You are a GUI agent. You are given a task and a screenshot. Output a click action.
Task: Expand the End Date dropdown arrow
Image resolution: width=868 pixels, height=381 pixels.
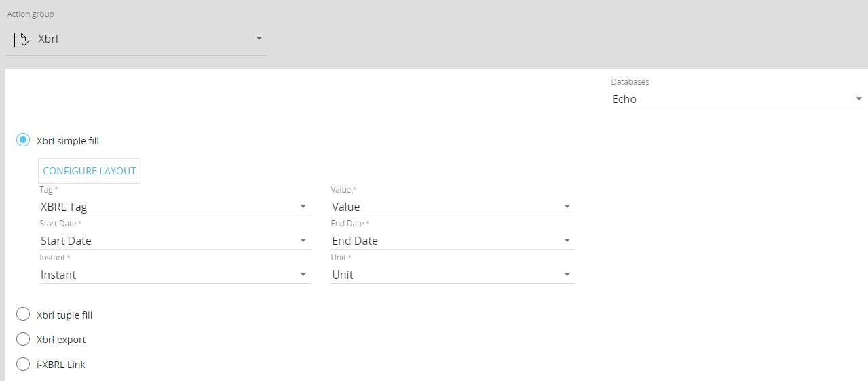click(x=567, y=241)
